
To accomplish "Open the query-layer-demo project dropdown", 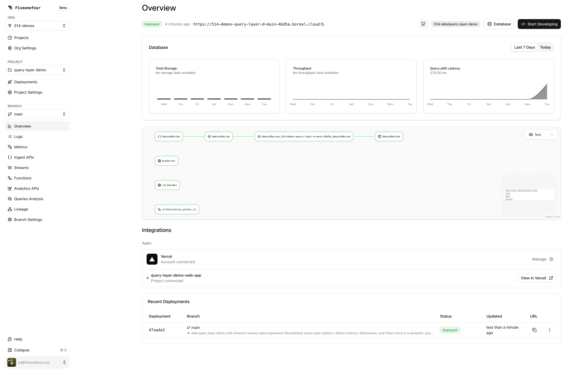I will pos(37,70).
